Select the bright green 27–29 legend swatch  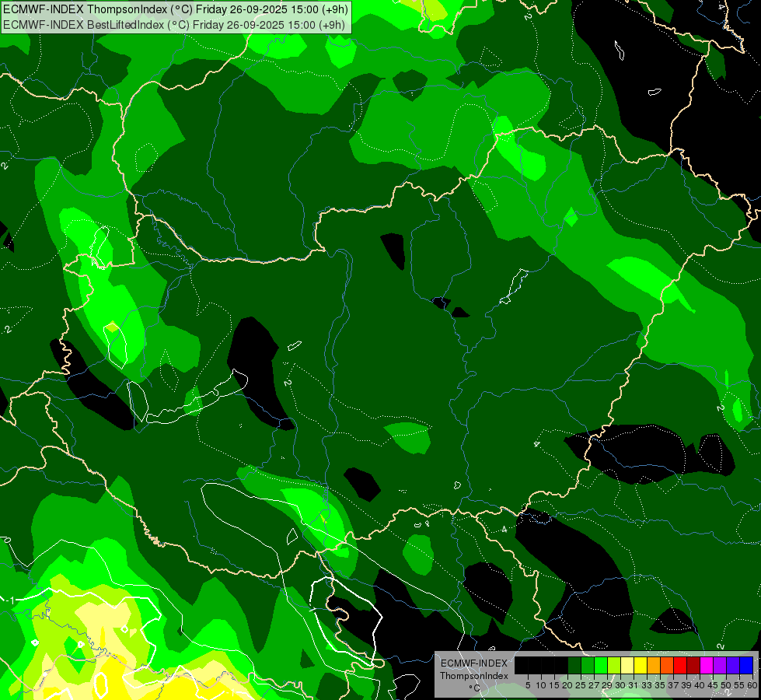pyautogui.click(x=601, y=665)
